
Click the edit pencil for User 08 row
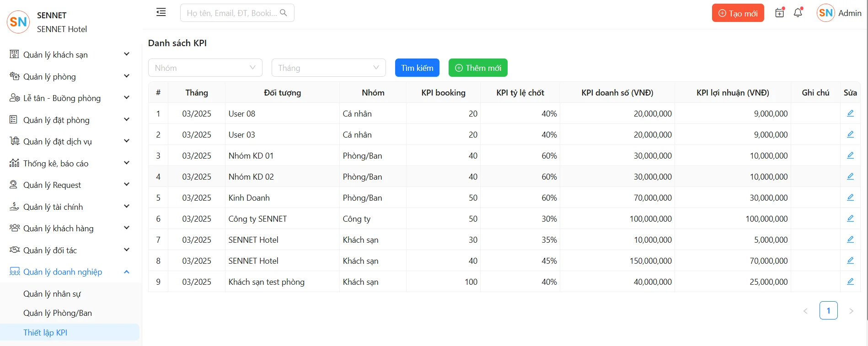coord(850,113)
